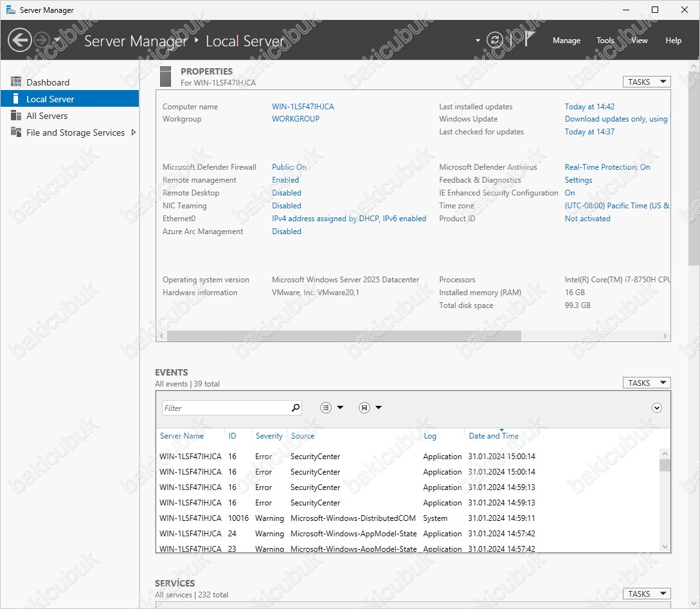Select Local Server in the sidebar

(x=69, y=98)
